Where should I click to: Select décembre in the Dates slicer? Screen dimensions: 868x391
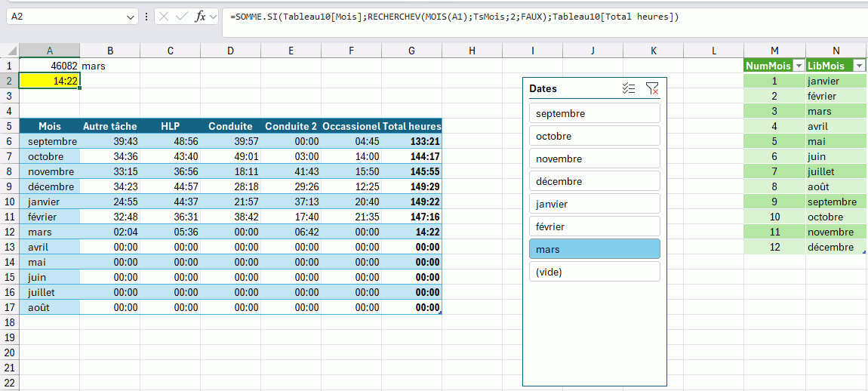pyautogui.click(x=594, y=181)
